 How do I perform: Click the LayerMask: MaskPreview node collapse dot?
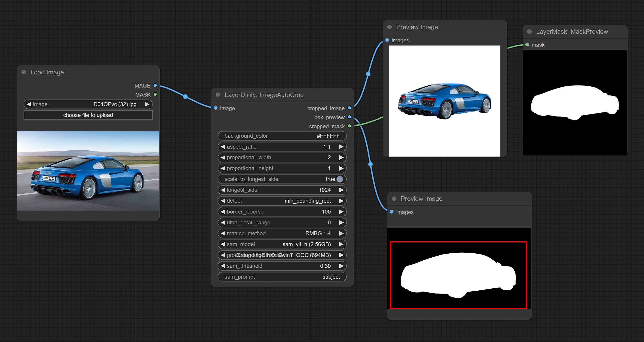tap(529, 31)
